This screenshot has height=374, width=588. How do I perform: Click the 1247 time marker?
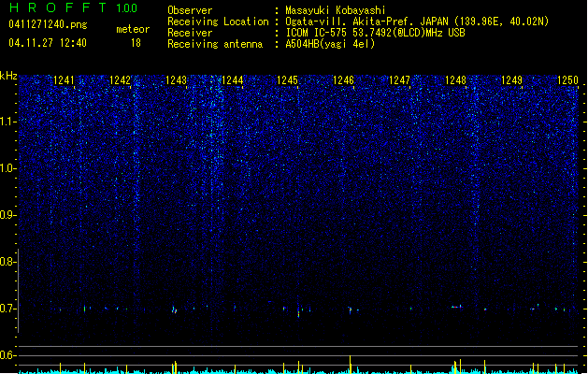tap(399, 80)
